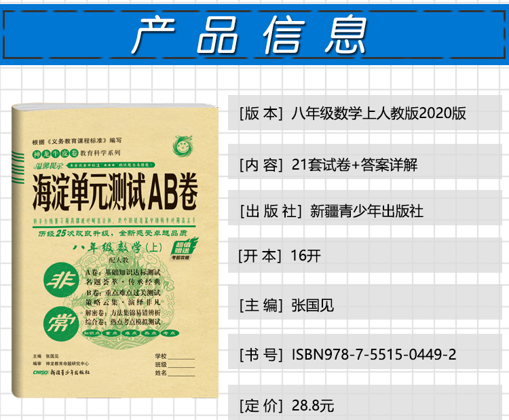Click the green 常 circle badge
509x420 pixels.
61,324
